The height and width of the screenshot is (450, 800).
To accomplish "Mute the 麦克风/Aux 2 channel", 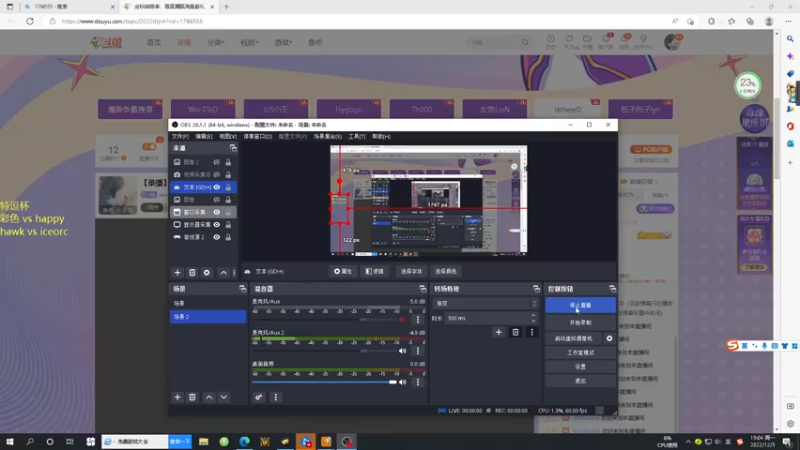I will coord(403,351).
